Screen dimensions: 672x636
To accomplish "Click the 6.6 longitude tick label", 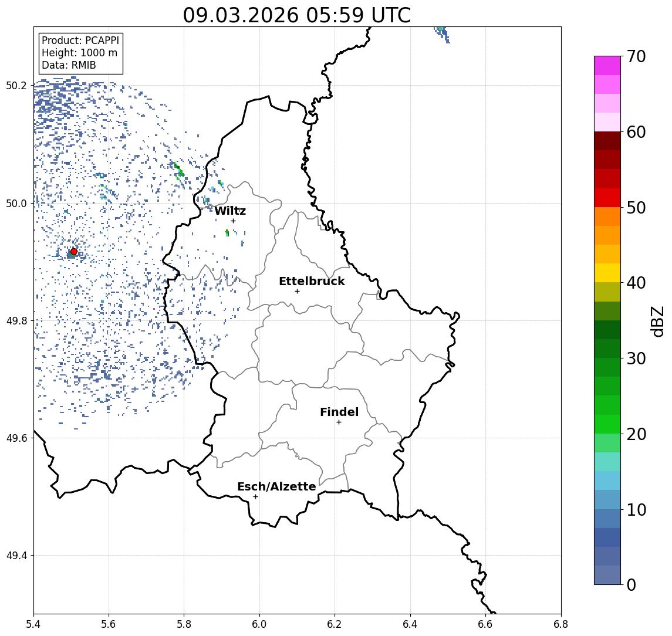I will (485, 624).
